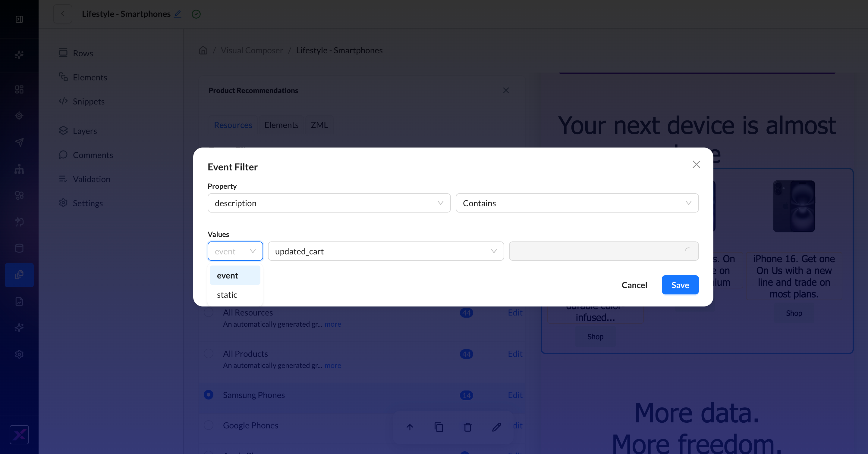Click Visual Composer in the breadcrumb

(252, 50)
